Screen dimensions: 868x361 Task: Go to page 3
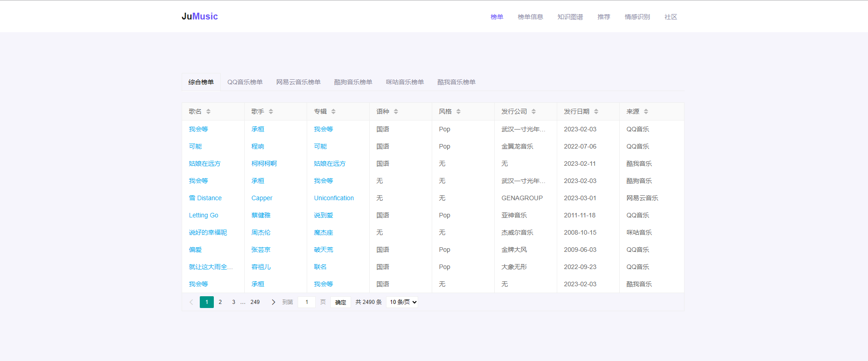coord(234,302)
